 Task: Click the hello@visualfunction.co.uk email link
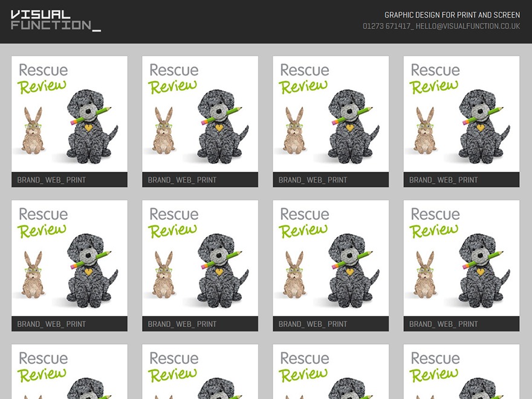pyautogui.click(x=467, y=26)
